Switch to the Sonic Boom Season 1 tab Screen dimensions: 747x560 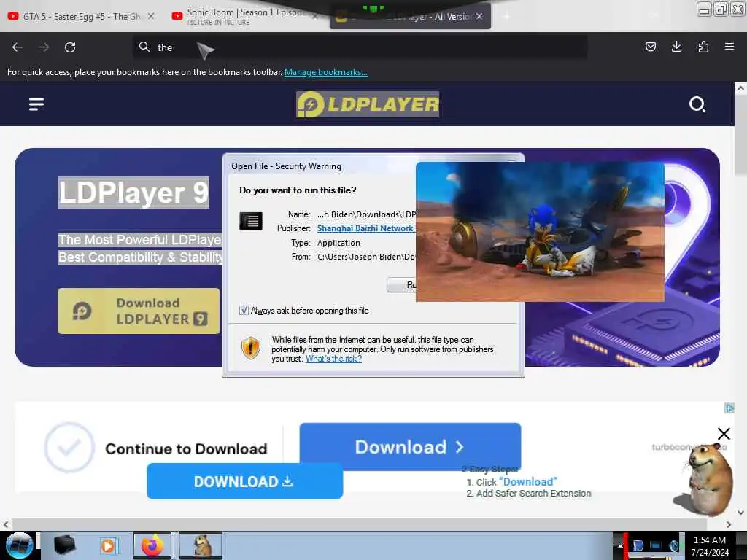[244, 17]
